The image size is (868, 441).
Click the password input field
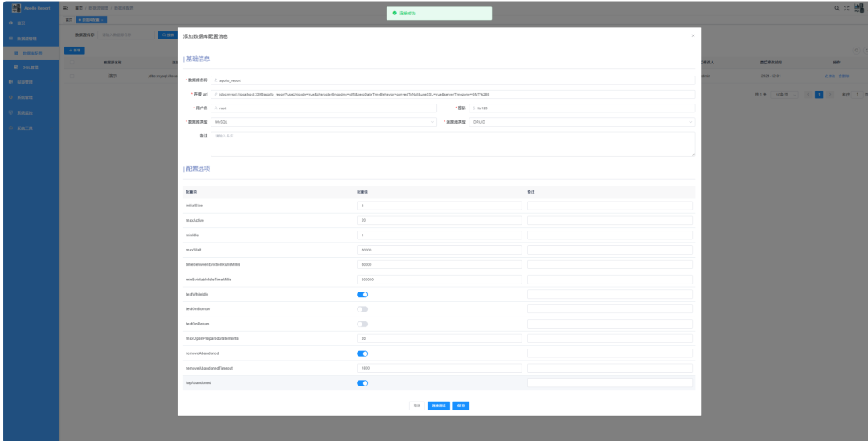click(583, 108)
